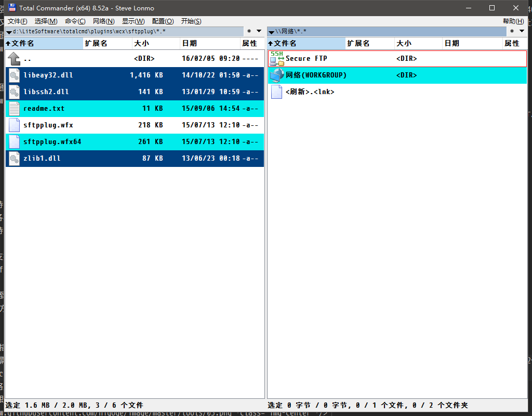532x416 pixels.
Task: Click the <刷新>.<lnk> file icon
Action: [x=277, y=92]
